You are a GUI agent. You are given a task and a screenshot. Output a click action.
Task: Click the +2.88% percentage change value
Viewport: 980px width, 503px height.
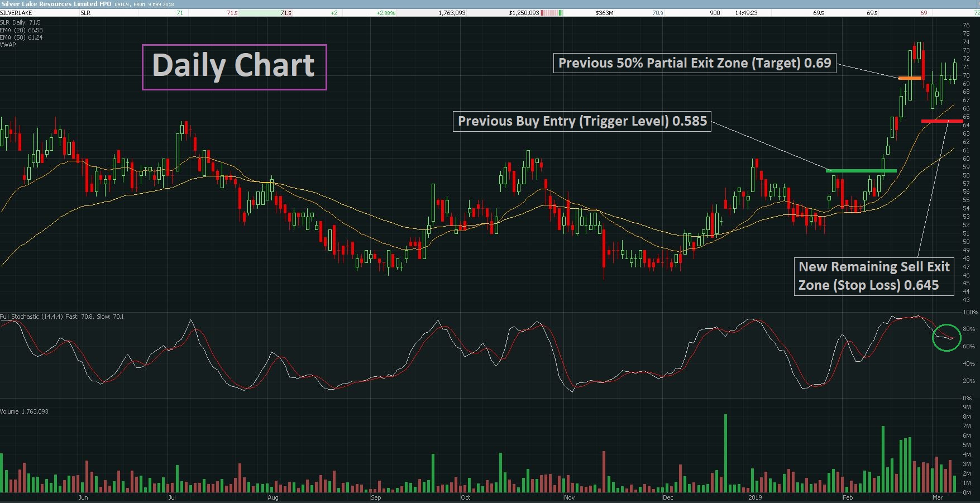(x=386, y=13)
